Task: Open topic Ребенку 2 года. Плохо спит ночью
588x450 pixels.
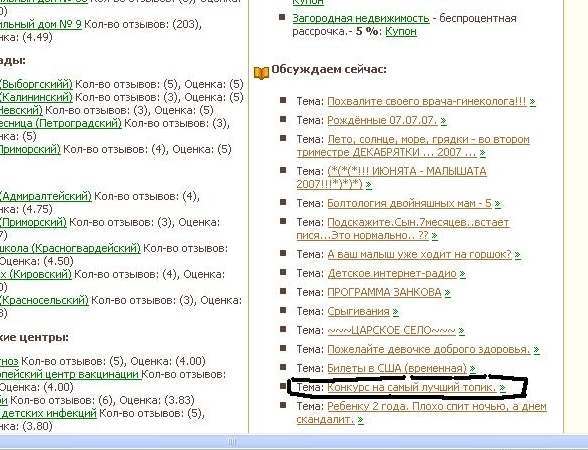Action: point(422,412)
